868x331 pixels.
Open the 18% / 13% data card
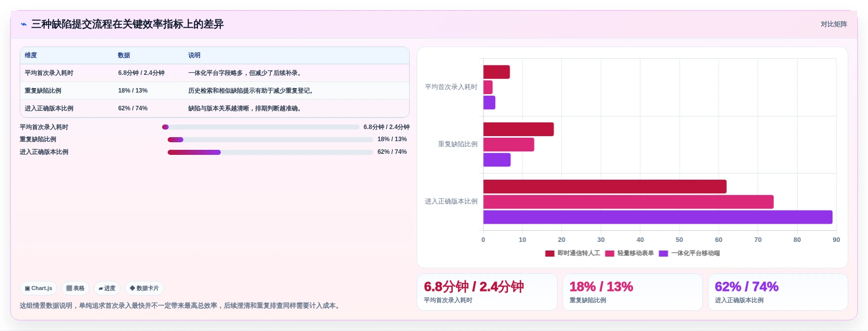tap(633, 292)
